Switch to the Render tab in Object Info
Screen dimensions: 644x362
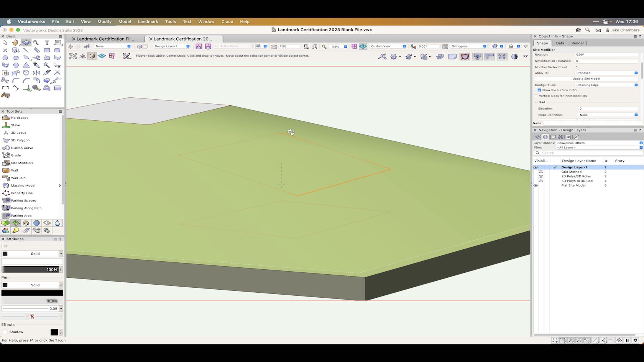point(577,43)
